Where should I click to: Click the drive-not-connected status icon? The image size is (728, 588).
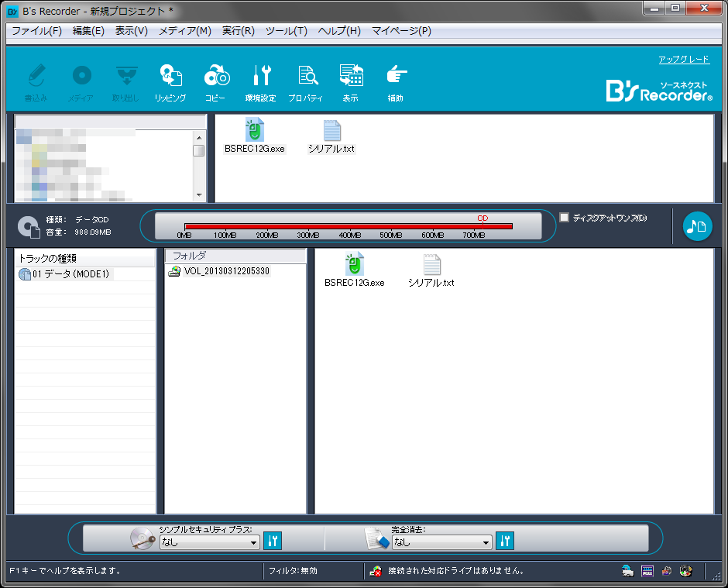(x=376, y=571)
